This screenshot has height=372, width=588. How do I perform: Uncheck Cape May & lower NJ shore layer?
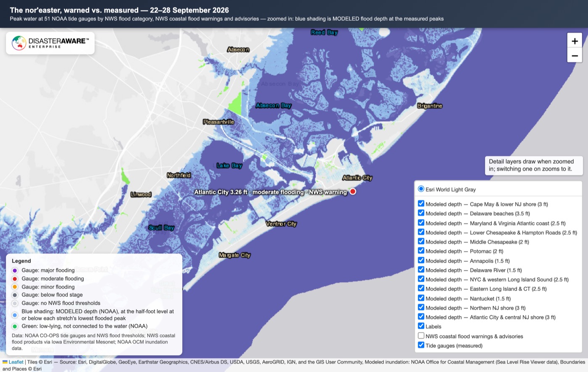pos(421,204)
